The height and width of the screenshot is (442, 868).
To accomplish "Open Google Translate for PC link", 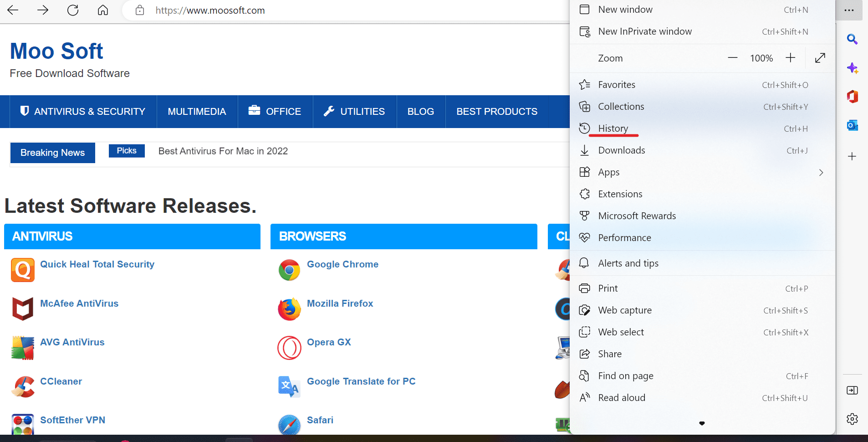I will [x=361, y=381].
